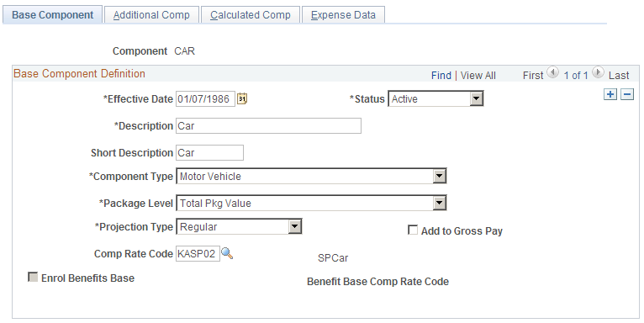This screenshot has height=323, width=644.
Task: Focus the Effective Date input field
Action: point(205,98)
